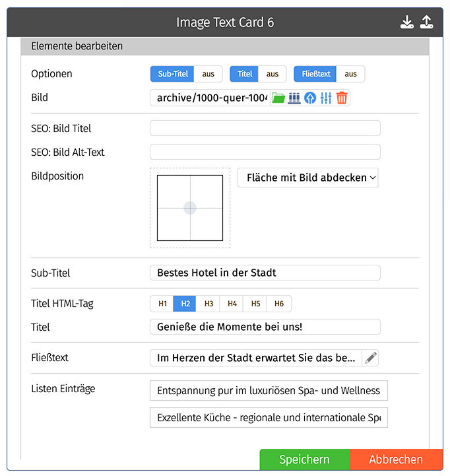Click the upload icon in header
The image size is (450, 476).
click(427, 22)
